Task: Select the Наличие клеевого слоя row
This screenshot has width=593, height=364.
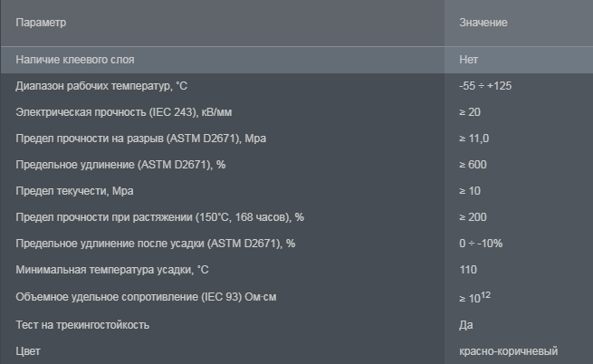Action: coord(297,60)
